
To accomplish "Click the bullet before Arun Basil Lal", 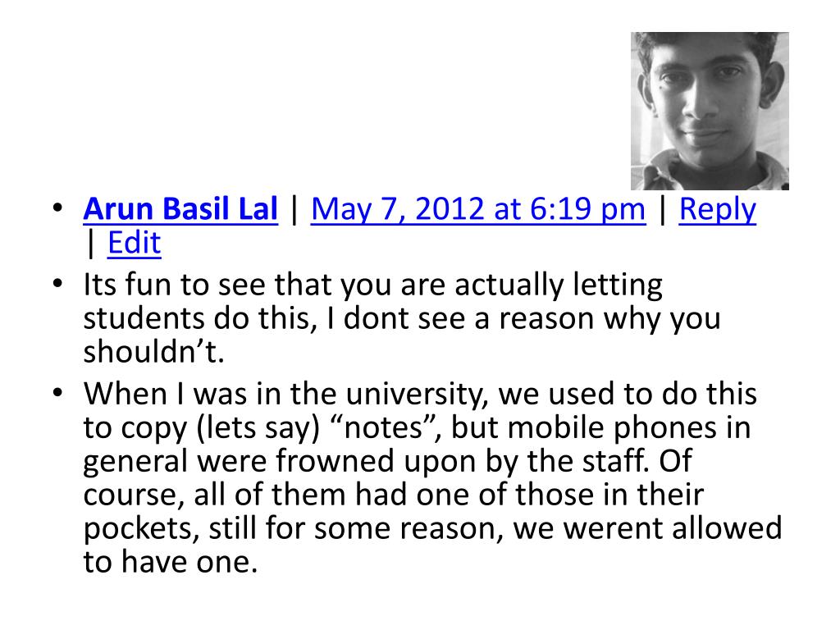I will tap(58, 208).
